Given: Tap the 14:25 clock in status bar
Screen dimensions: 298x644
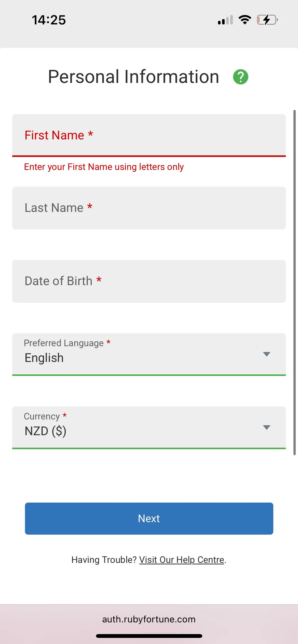Looking at the screenshot, I should click(49, 20).
